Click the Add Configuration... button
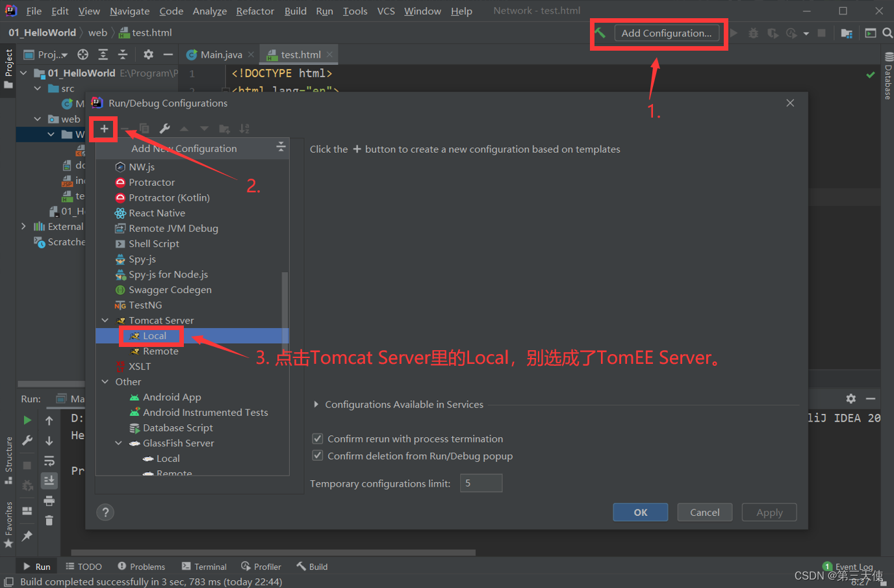894x588 pixels. (x=666, y=33)
